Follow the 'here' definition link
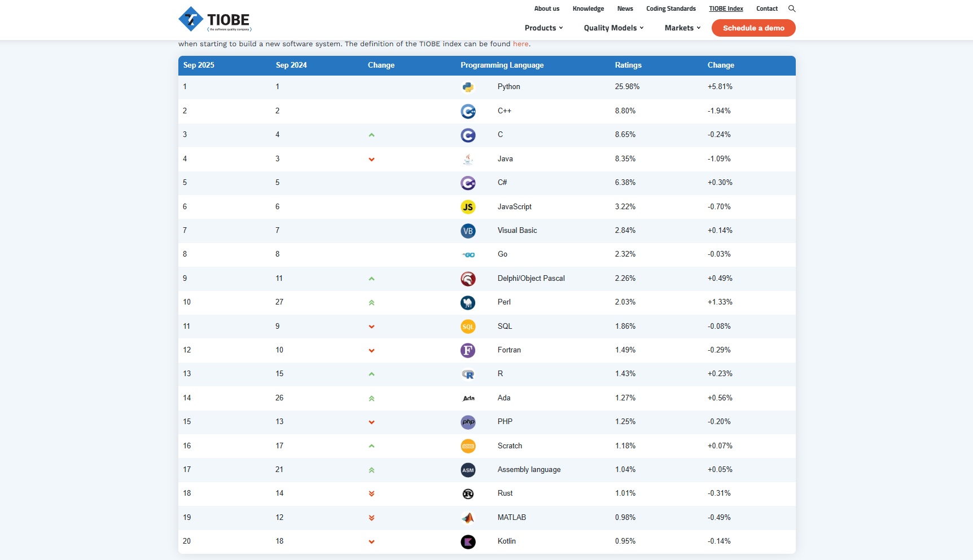Screen dimensions: 973x560 [520, 44]
